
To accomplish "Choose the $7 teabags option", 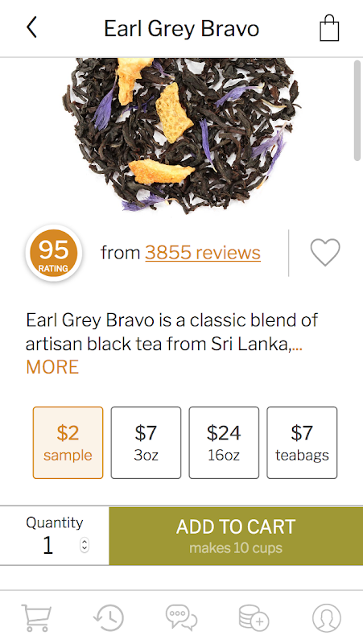I will [x=302, y=443].
